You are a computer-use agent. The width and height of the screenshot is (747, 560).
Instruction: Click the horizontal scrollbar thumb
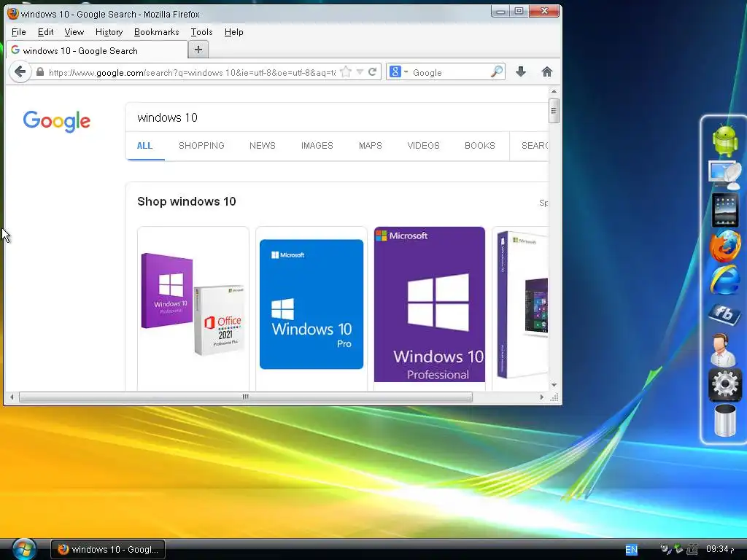(x=245, y=397)
